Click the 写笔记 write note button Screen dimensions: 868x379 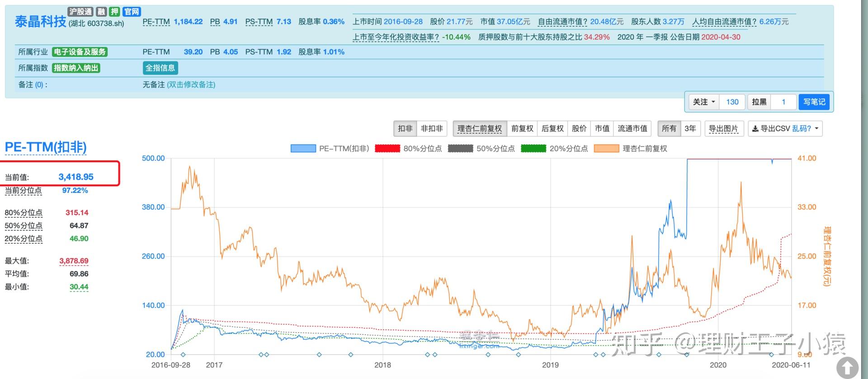click(x=814, y=102)
